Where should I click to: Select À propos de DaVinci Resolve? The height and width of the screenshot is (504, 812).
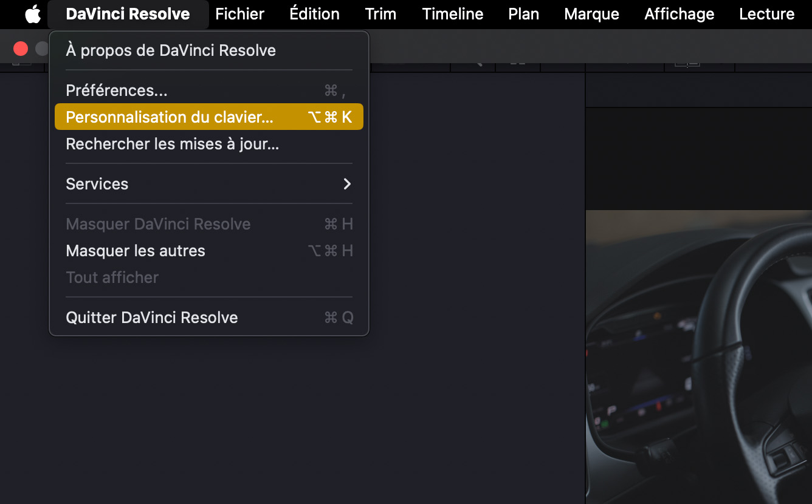[x=209, y=50]
